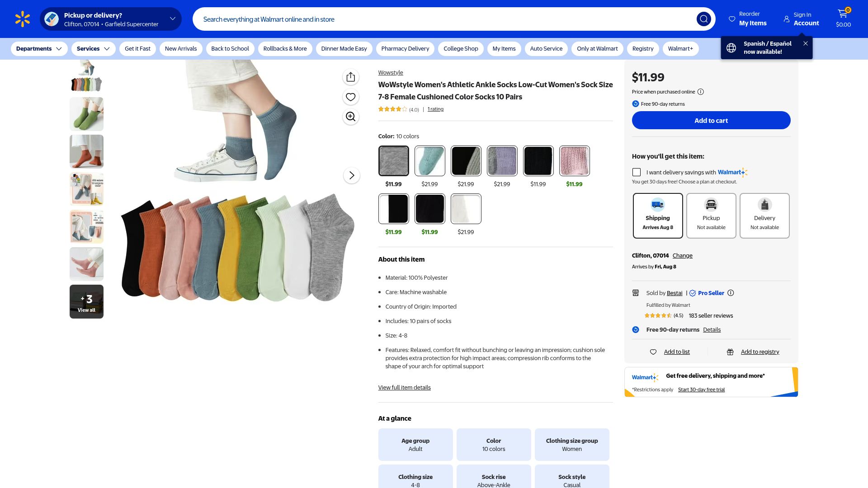Close the Spanish language popup
The image size is (868, 488).
tap(806, 43)
